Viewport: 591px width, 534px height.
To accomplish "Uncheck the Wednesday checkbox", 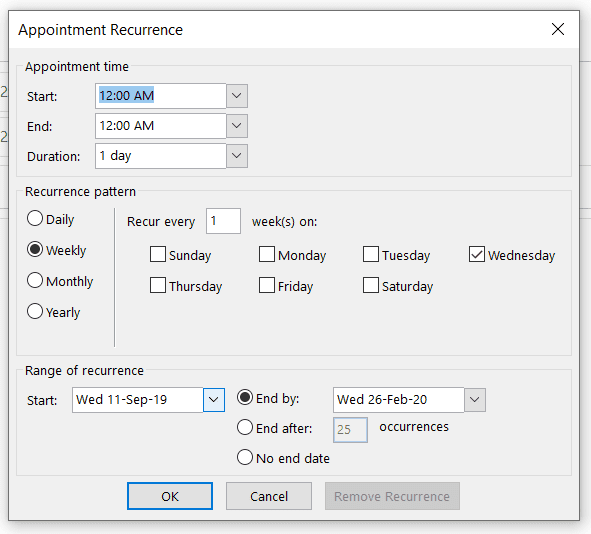I will click(477, 254).
